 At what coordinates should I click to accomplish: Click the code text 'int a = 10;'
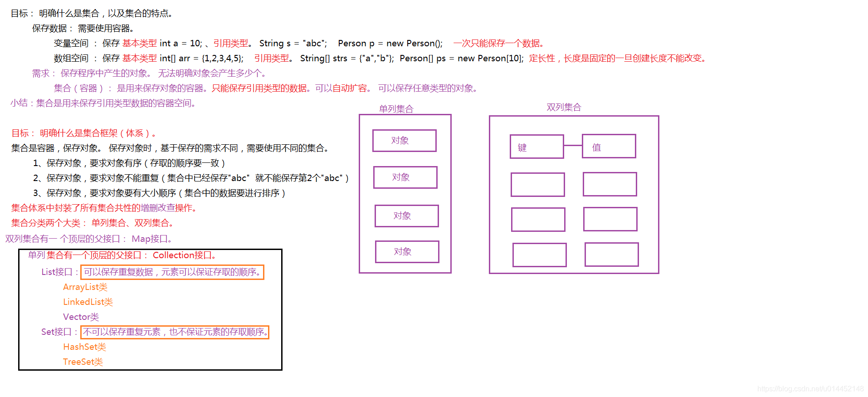(181, 44)
